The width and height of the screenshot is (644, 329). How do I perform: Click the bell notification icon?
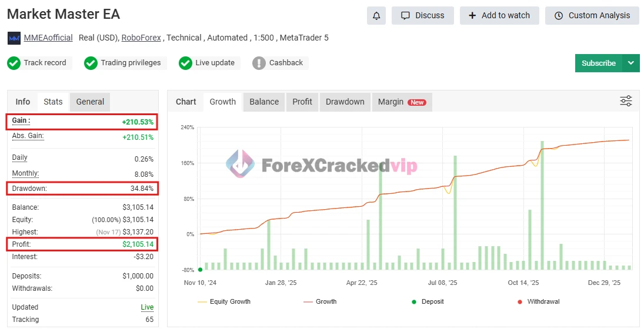376,16
